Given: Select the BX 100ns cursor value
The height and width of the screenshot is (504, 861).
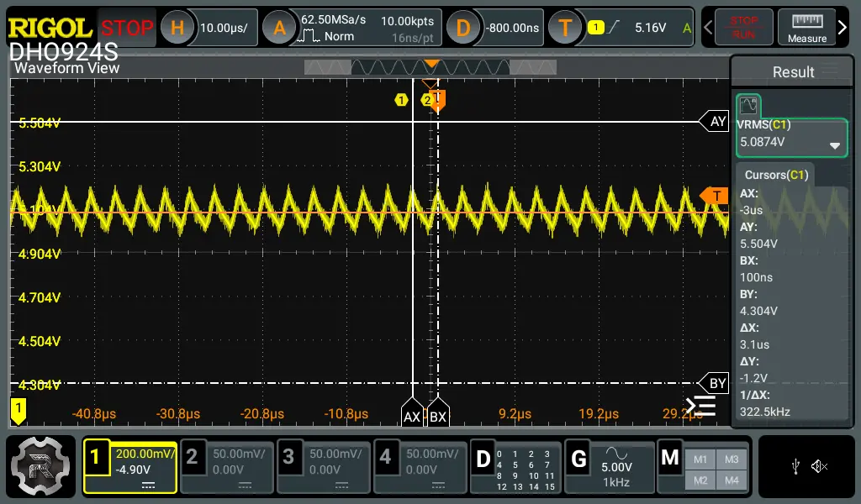Looking at the screenshot, I should (x=756, y=277).
